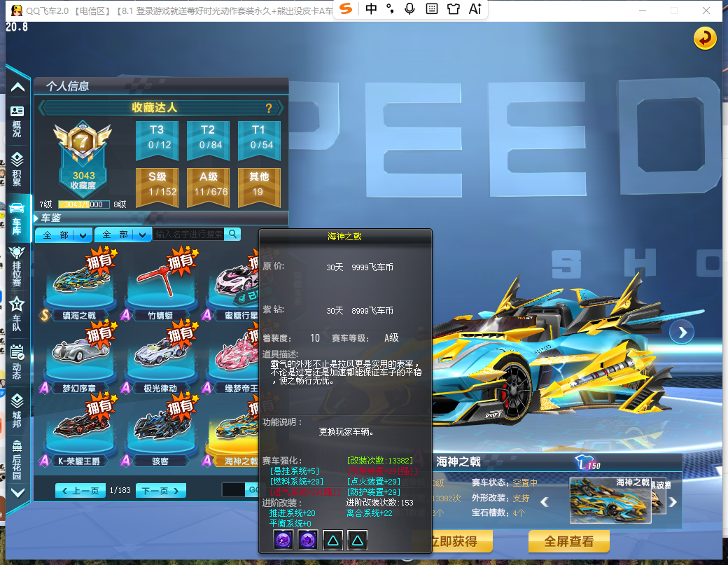
Task: Select the K-荣耀王爵 car card
Action: [x=80, y=432]
